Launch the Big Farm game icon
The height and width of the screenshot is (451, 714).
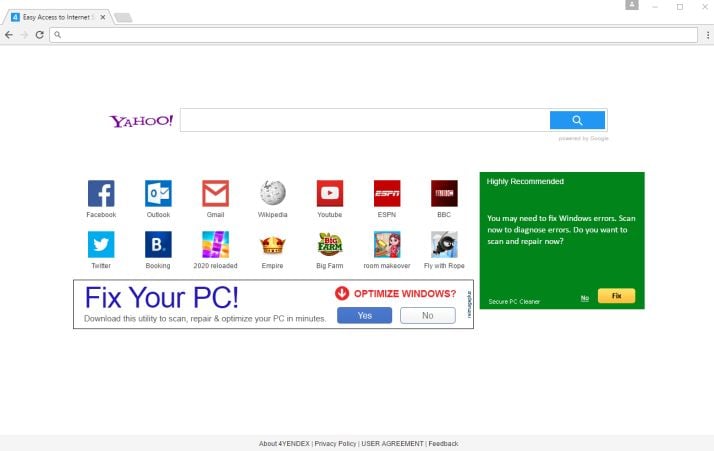330,244
